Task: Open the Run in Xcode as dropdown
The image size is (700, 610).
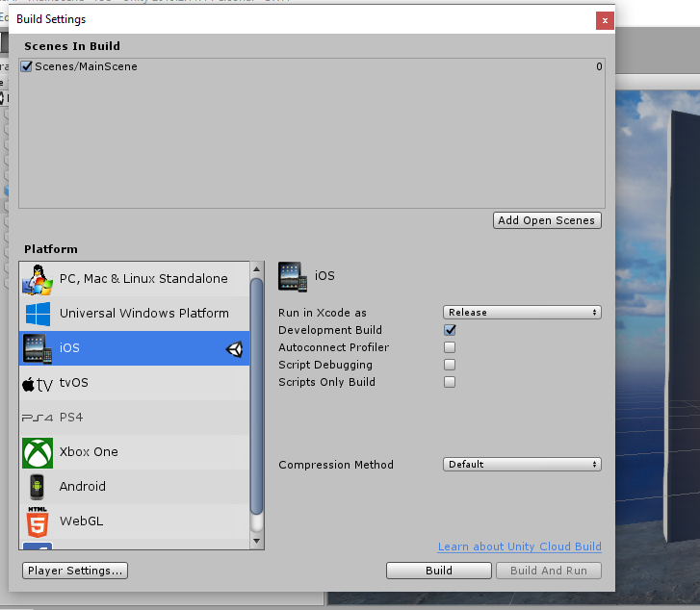Action: (522, 313)
